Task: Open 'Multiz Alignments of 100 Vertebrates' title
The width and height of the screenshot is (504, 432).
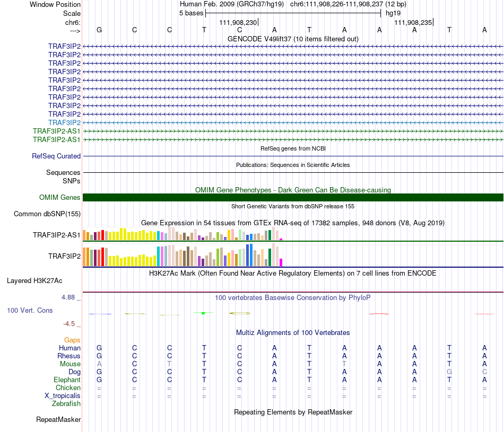Action: [x=293, y=333]
